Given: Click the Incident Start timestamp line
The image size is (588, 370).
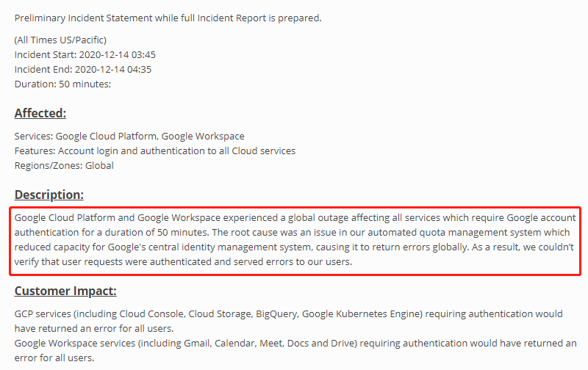Looking at the screenshot, I should 85,54.
